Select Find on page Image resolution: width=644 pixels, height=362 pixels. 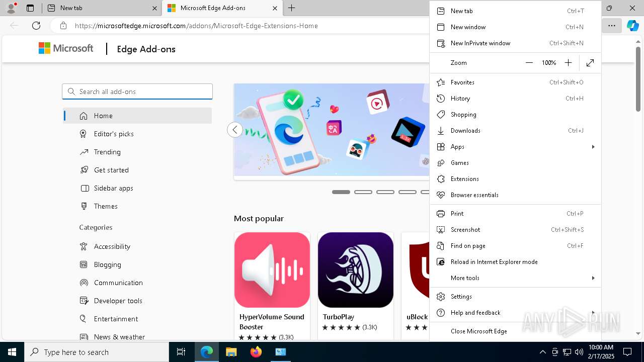[516, 246]
